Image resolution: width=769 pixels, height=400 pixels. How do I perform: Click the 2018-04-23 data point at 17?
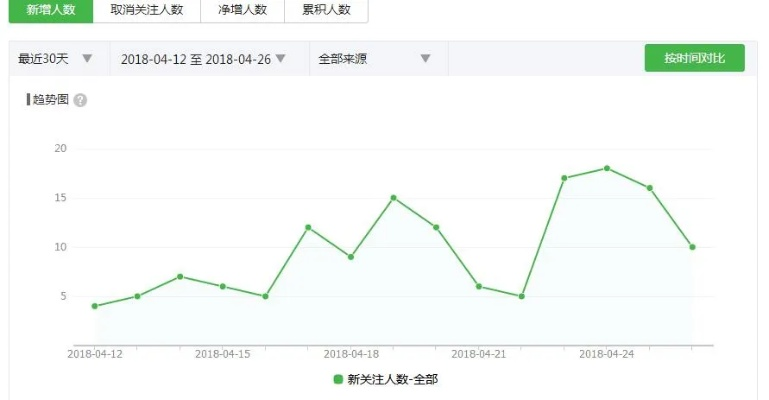[x=564, y=178]
